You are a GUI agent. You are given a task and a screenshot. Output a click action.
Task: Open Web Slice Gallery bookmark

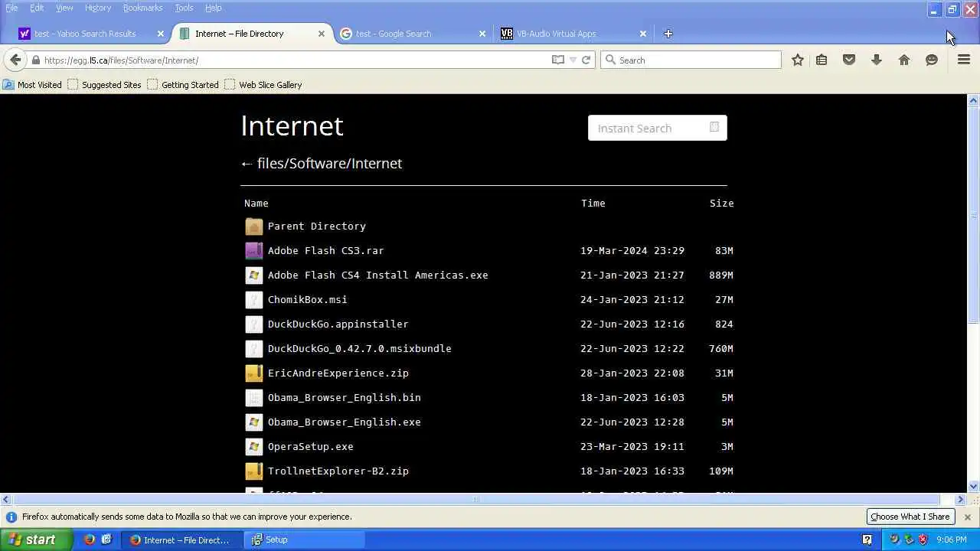tap(263, 85)
